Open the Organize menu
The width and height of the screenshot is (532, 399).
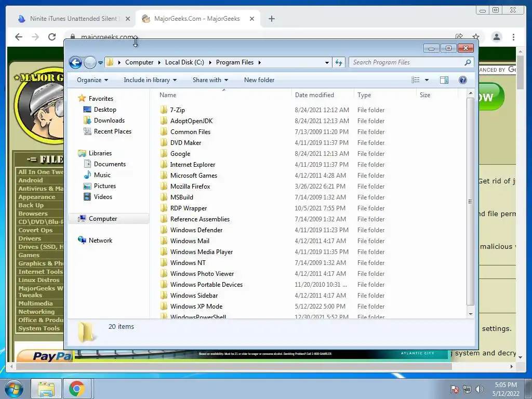(92, 80)
